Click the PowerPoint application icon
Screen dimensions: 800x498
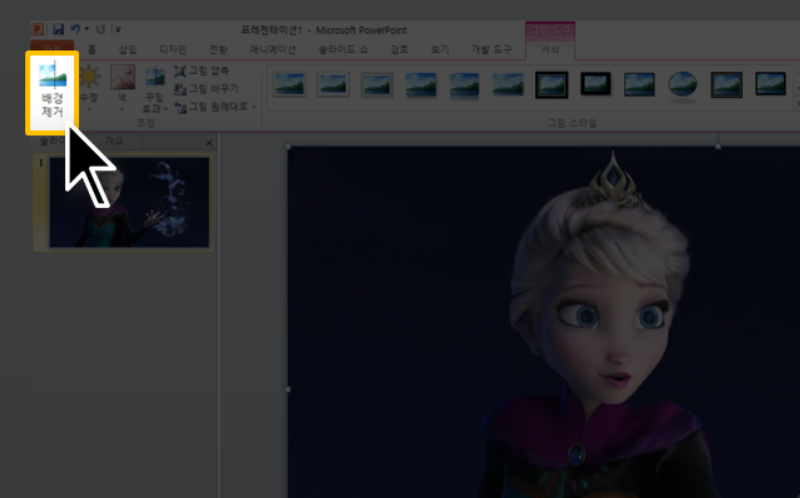(x=38, y=29)
